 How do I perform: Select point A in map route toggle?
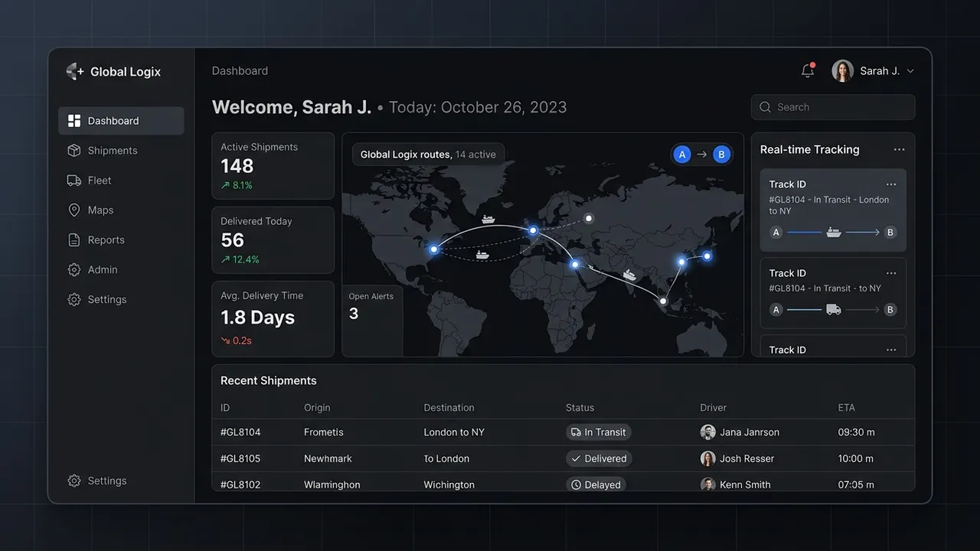(681, 155)
